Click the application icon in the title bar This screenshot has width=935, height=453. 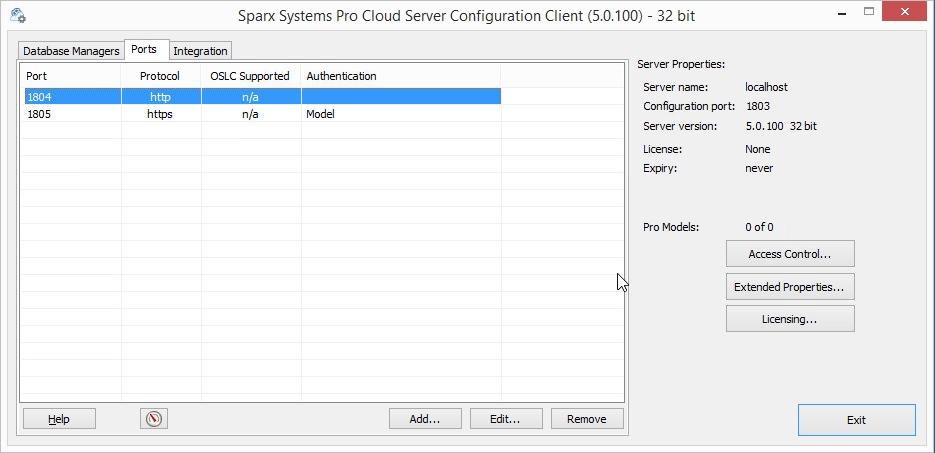[x=17, y=16]
